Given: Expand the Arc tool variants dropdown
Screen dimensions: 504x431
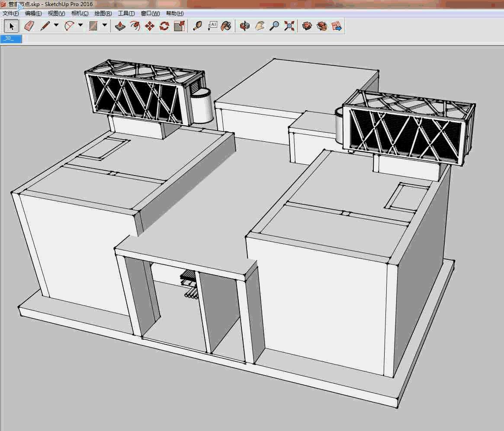Looking at the screenshot, I should (81, 26).
